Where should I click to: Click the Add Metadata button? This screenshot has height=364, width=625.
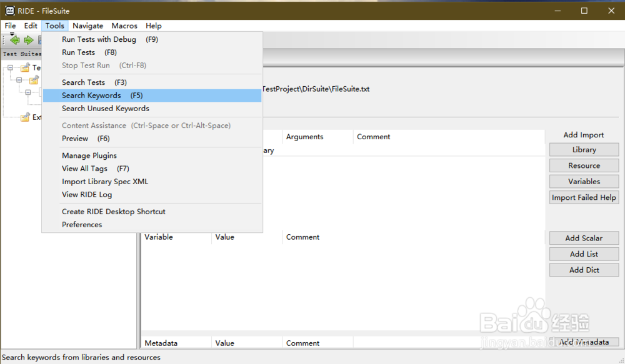click(584, 342)
